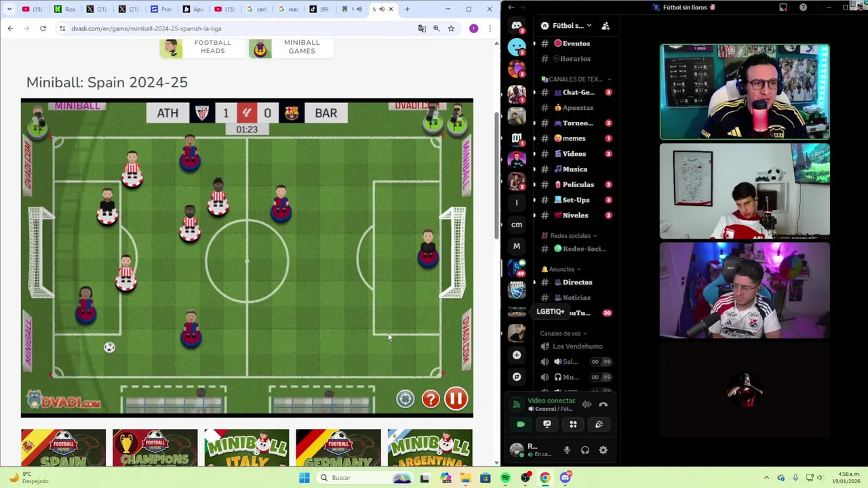Click the browser page vertical scrollbar
Viewport: 868px width, 488px height.
[x=496, y=176]
